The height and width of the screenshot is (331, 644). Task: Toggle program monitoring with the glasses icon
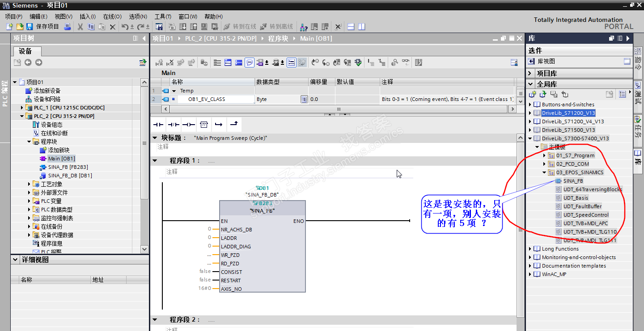(x=406, y=63)
